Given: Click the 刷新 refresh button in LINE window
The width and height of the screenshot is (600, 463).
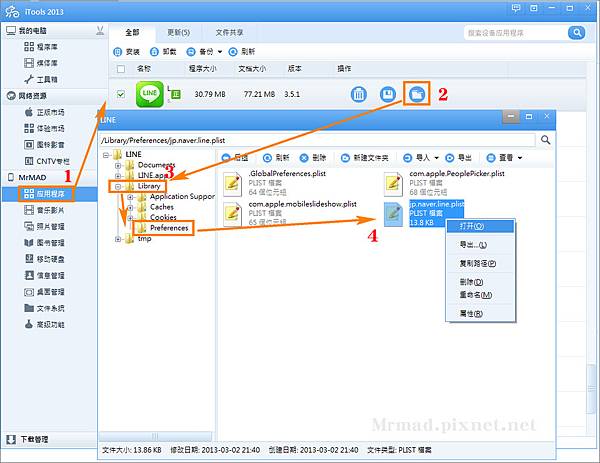Looking at the screenshot, I should tap(276, 158).
